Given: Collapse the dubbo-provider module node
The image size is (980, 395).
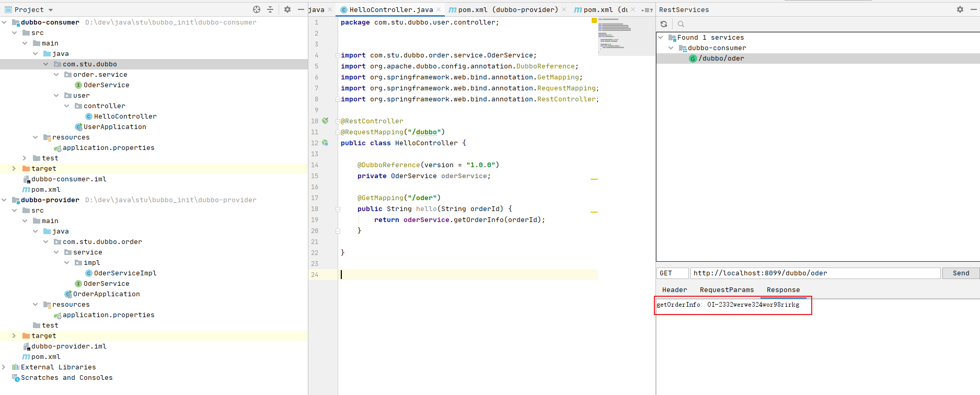Looking at the screenshot, I should 4,200.
